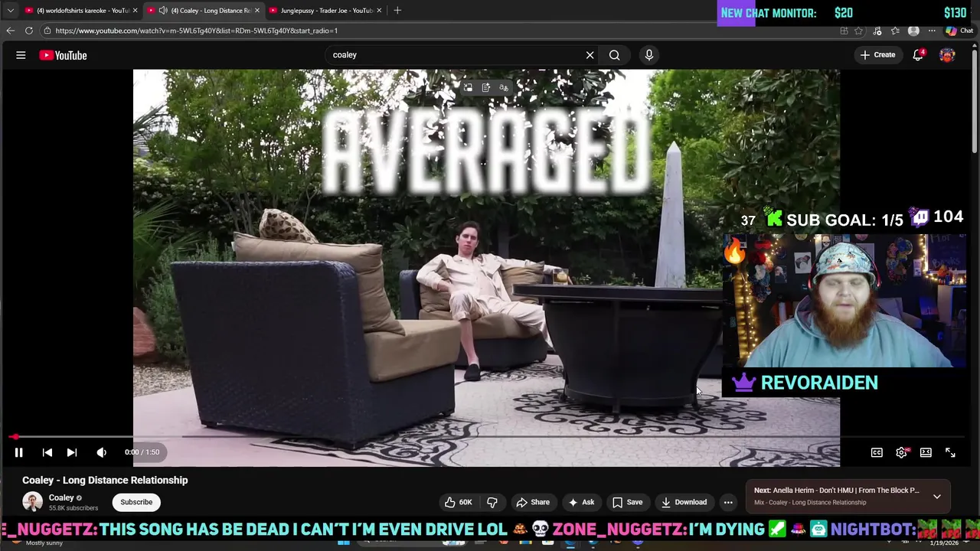Open Copilot Chat sidebar
Image resolution: width=980 pixels, height=551 pixels.
pyautogui.click(x=959, y=31)
